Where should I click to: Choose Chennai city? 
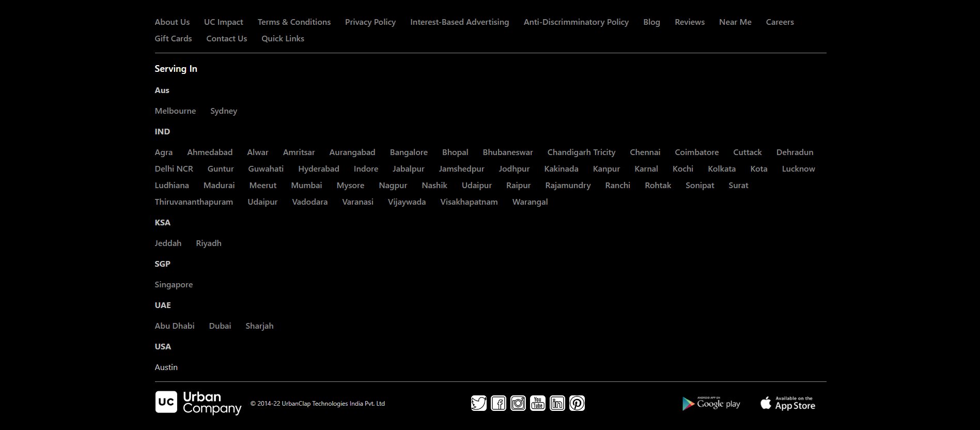[x=645, y=152]
